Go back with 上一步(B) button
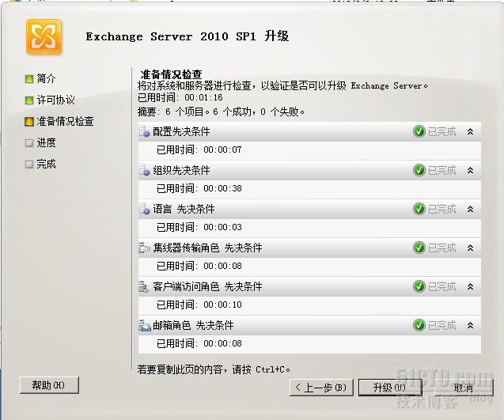Image resolution: width=504 pixels, height=420 pixels. pyautogui.click(x=321, y=388)
